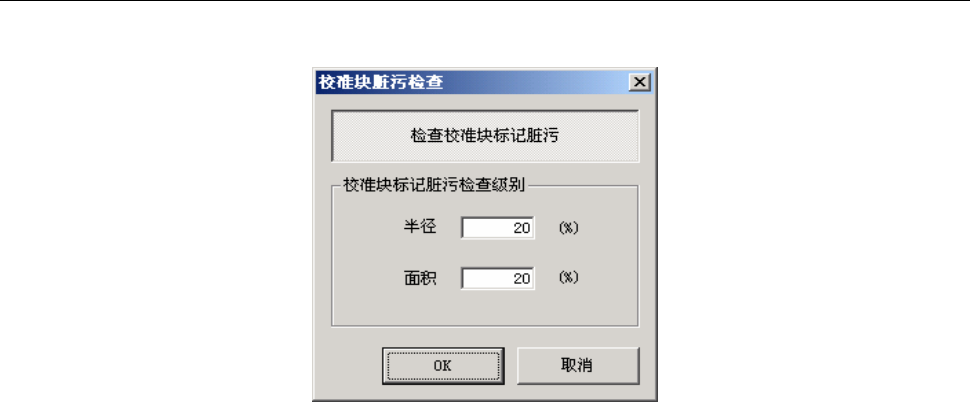The height and width of the screenshot is (402, 970).
Task: Click the 半径 label text
Action: click(420, 227)
